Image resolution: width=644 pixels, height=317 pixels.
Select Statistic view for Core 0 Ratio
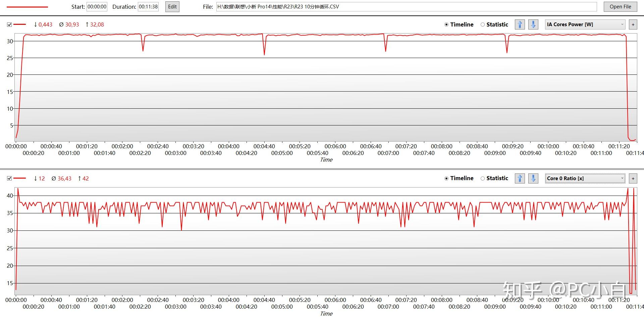pyautogui.click(x=494, y=178)
